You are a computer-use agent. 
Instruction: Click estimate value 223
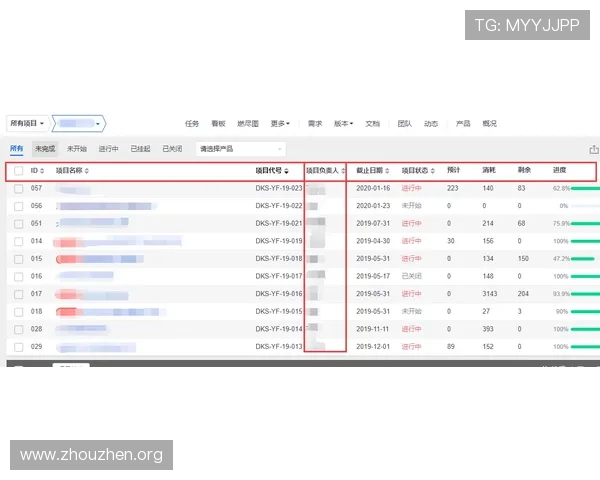pos(452,188)
